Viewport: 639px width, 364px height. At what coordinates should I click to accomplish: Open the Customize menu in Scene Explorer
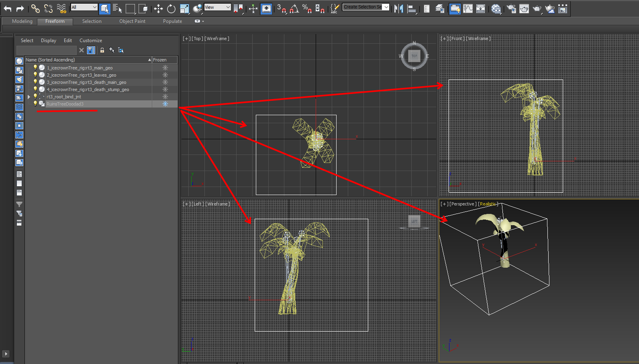(x=90, y=41)
